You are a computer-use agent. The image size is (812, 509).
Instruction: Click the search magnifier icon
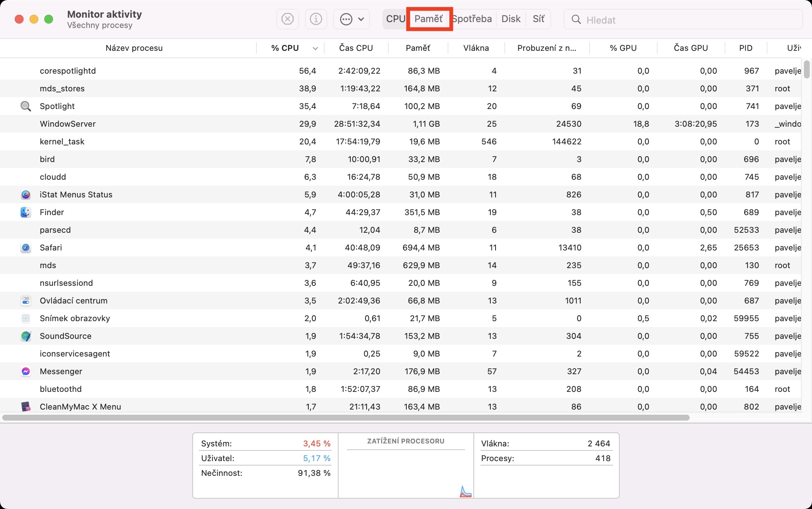[576, 20]
